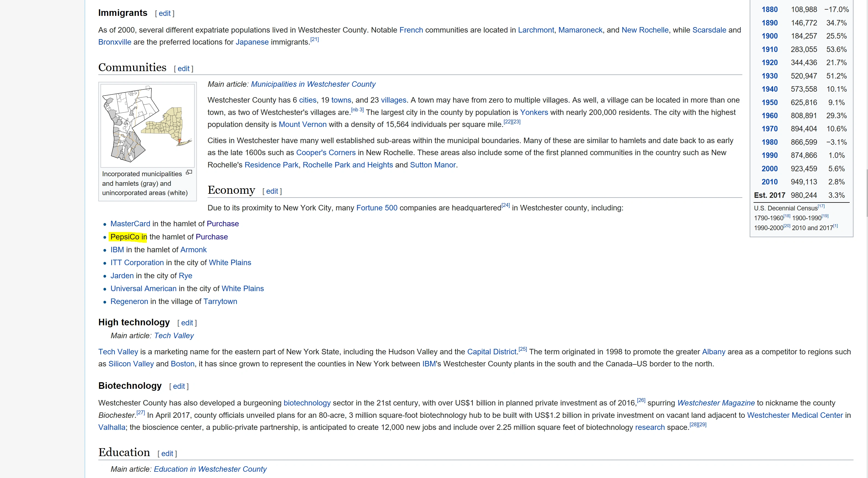This screenshot has width=868, height=478.
Task: Click the edit link beside Biotechnology heading
Action: (179, 386)
